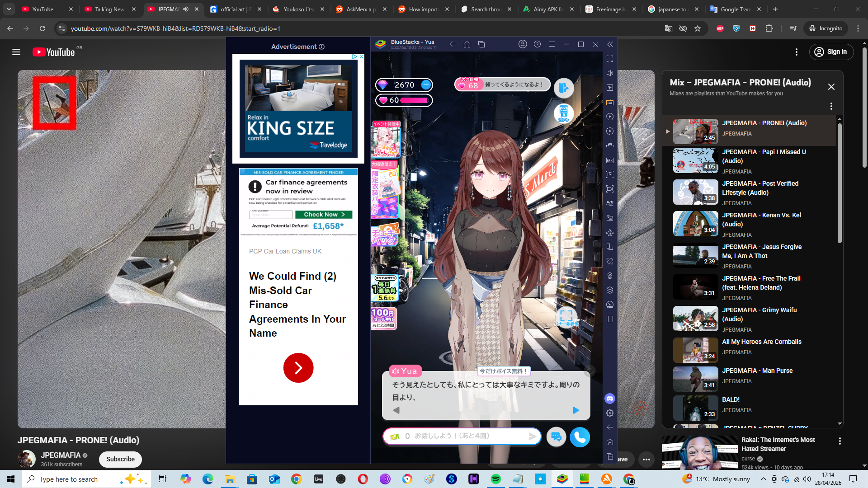
Task: Tap the blue phone call button
Action: 580,437
